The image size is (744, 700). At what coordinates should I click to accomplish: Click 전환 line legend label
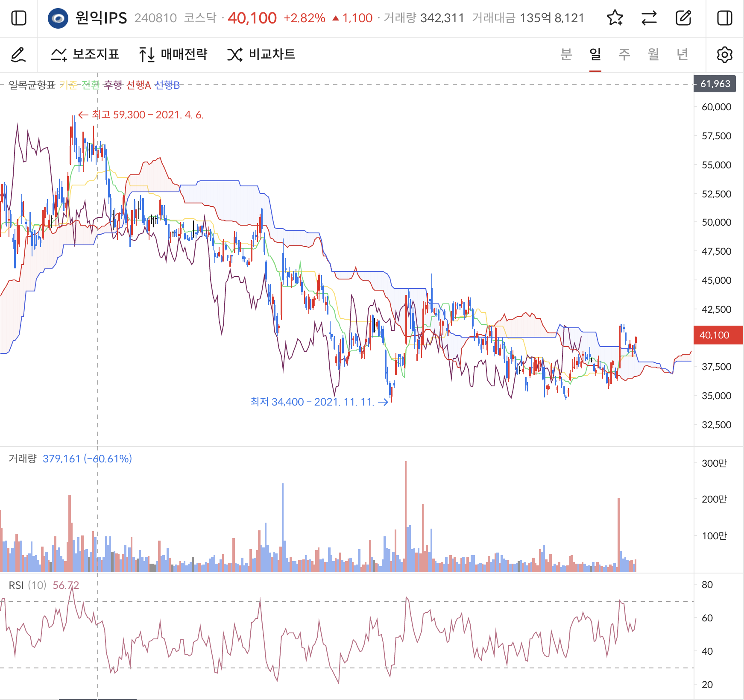tap(91, 85)
